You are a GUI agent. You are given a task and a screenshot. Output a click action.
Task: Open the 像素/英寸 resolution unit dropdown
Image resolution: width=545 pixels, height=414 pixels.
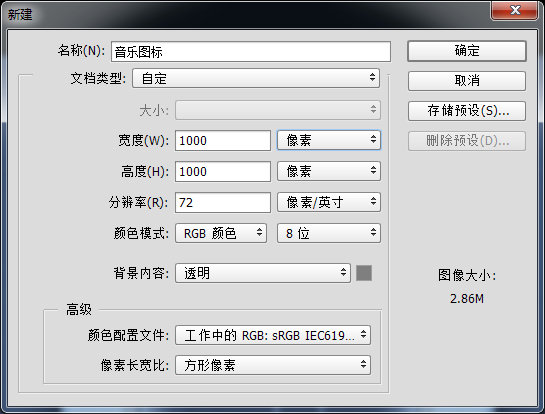coord(329,202)
